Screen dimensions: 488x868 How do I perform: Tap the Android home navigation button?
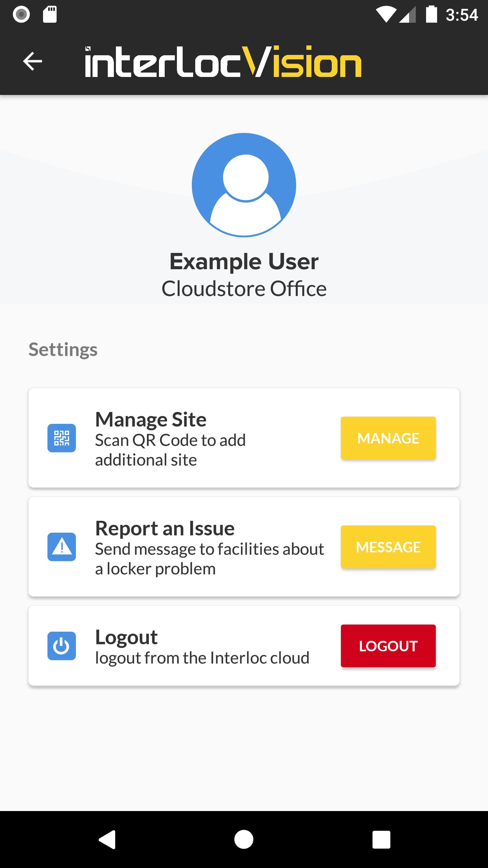[x=244, y=840]
